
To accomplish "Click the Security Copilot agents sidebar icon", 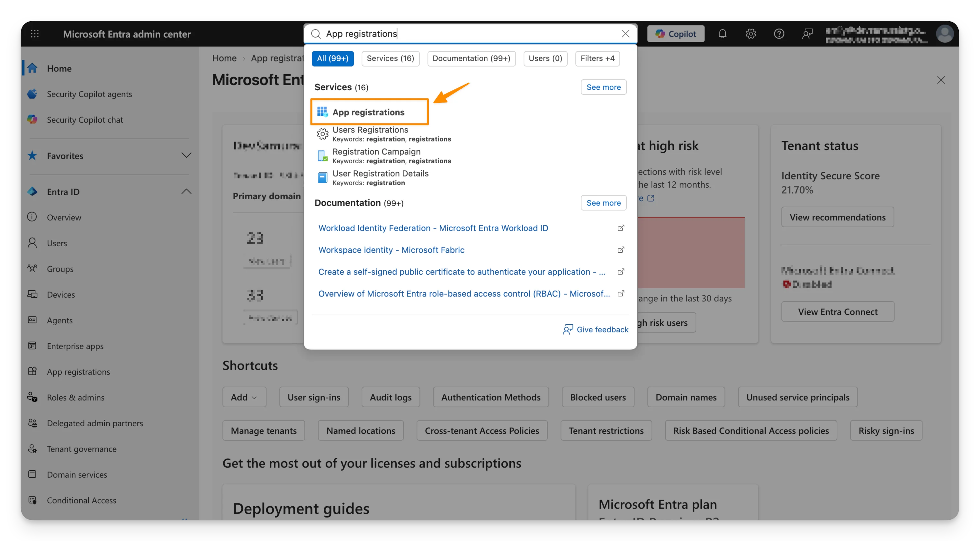I will click(x=32, y=94).
